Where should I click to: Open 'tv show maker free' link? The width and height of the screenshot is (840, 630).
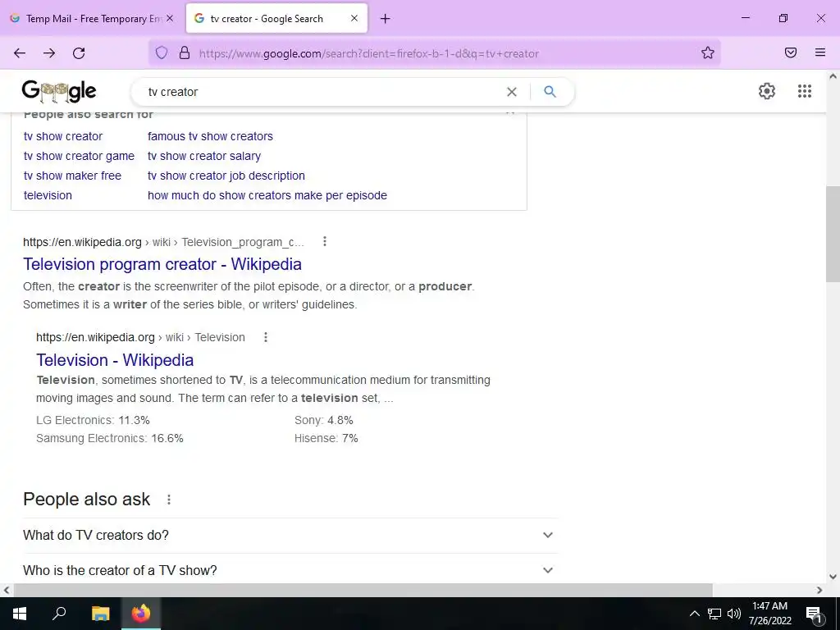[72, 176]
